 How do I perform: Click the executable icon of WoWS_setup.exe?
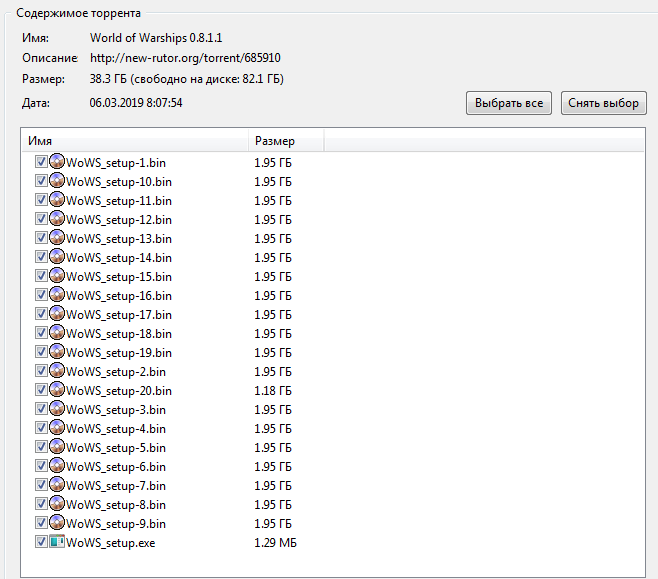point(57,542)
